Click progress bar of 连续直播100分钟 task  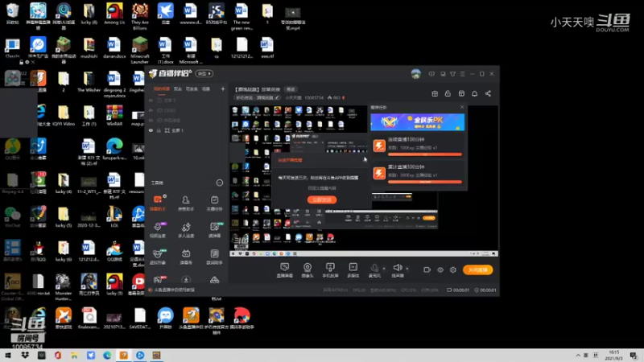tap(425, 154)
